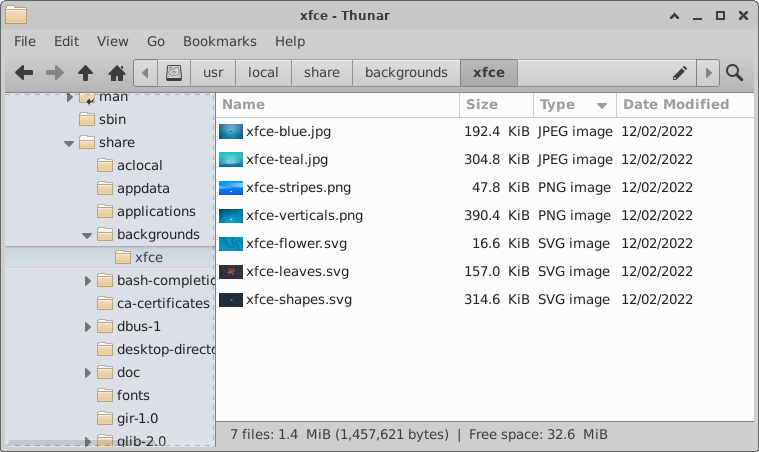Click the xfce folder icon in tree

point(123,257)
